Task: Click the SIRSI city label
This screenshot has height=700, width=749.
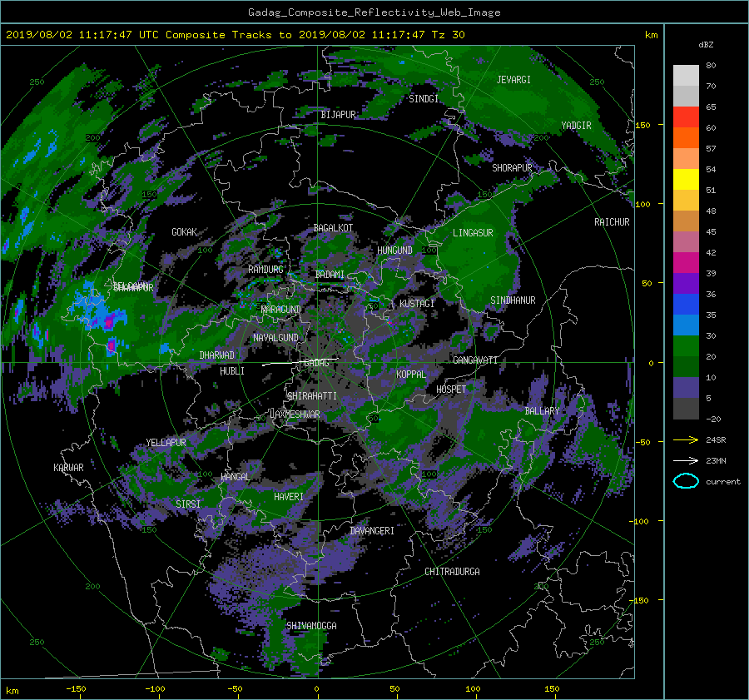Action: tap(188, 504)
